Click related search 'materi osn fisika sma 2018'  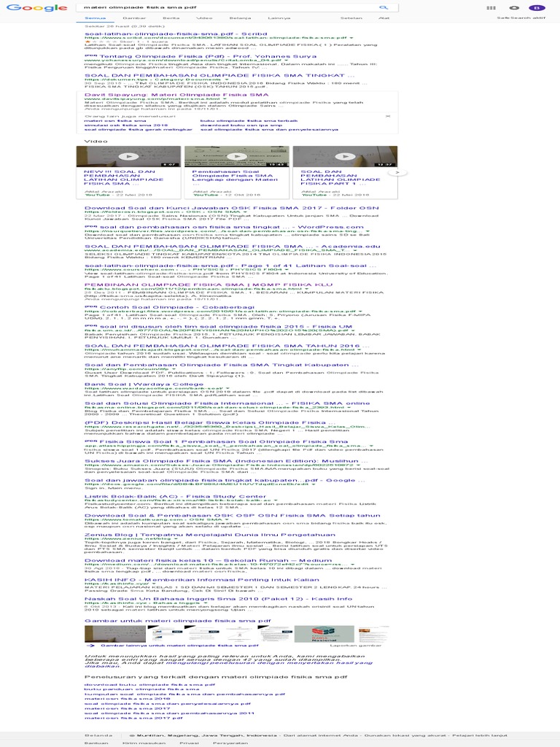(x=127, y=699)
